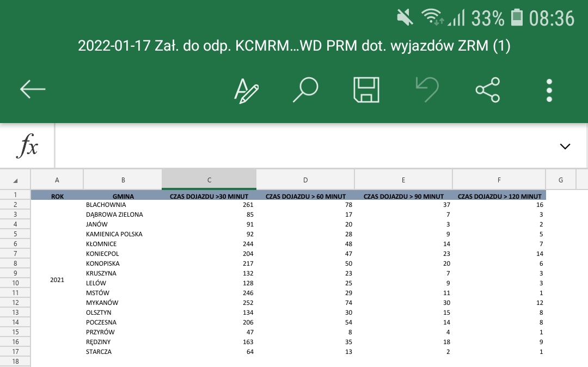Image resolution: width=588 pixels, height=367 pixels.
Task: Open the search magnifier tool
Action: pyautogui.click(x=305, y=90)
